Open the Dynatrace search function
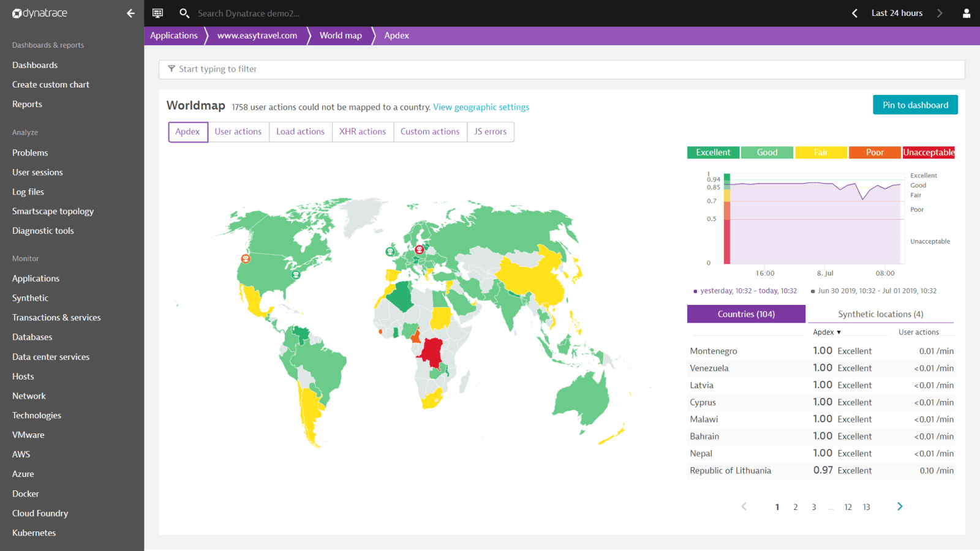The width and height of the screenshot is (980, 551). (x=184, y=13)
